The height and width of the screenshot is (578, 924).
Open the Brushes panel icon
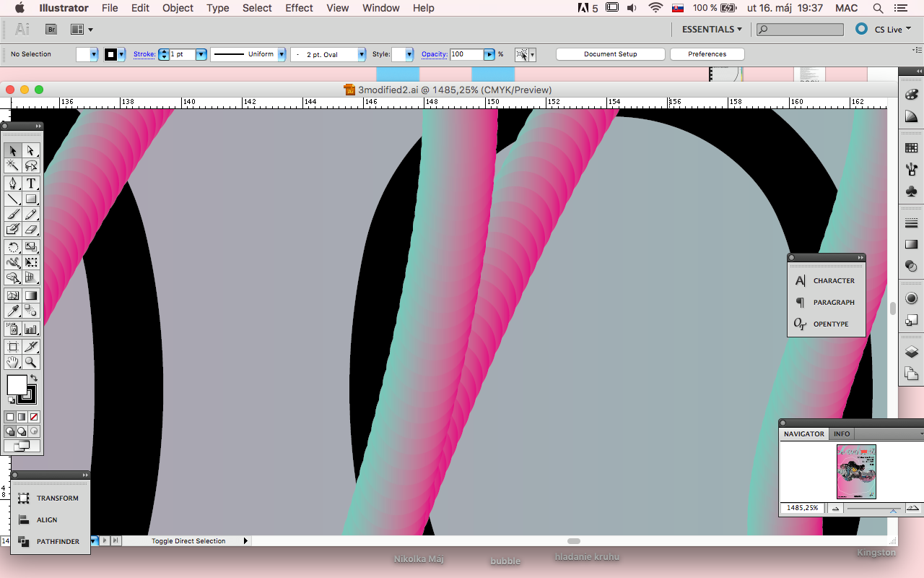[911, 170]
